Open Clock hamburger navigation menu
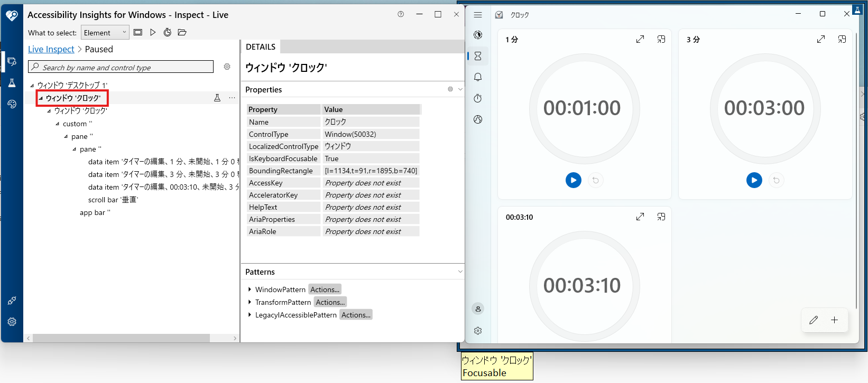The width and height of the screenshot is (868, 383). click(478, 15)
